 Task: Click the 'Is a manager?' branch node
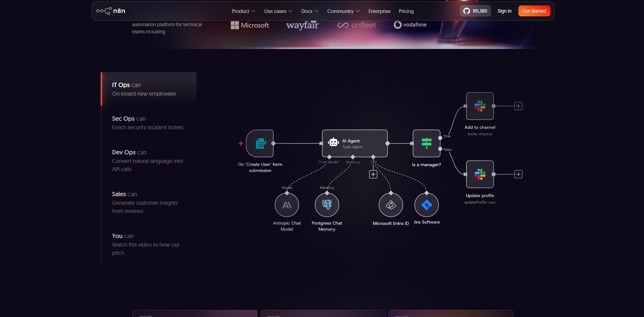(x=426, y=144)
